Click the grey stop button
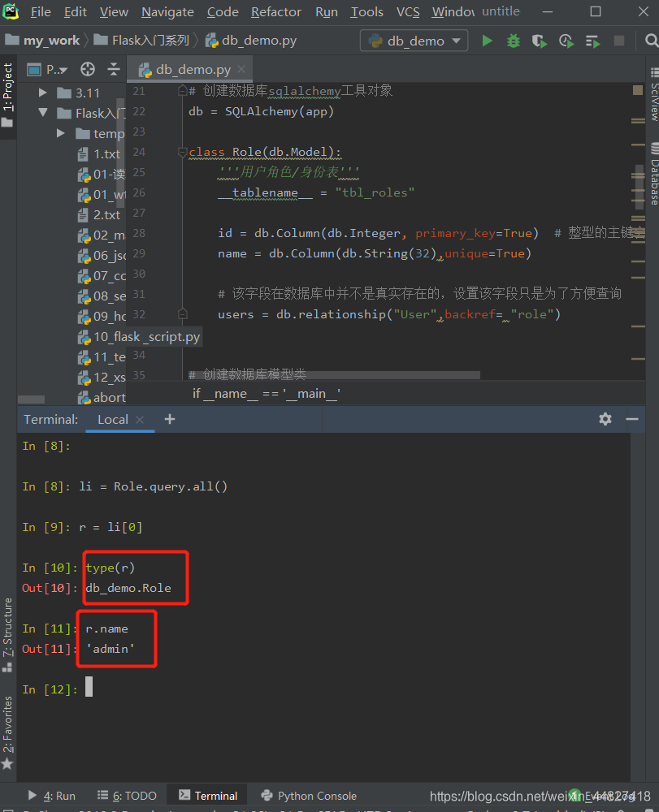Screen dimensions: 659x812 coord(619,41)
